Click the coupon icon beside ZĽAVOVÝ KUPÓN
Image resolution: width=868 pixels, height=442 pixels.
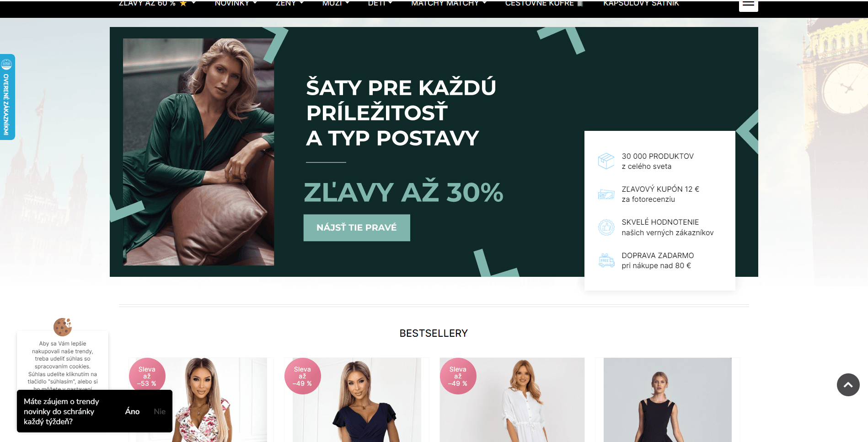pos(606,194)
